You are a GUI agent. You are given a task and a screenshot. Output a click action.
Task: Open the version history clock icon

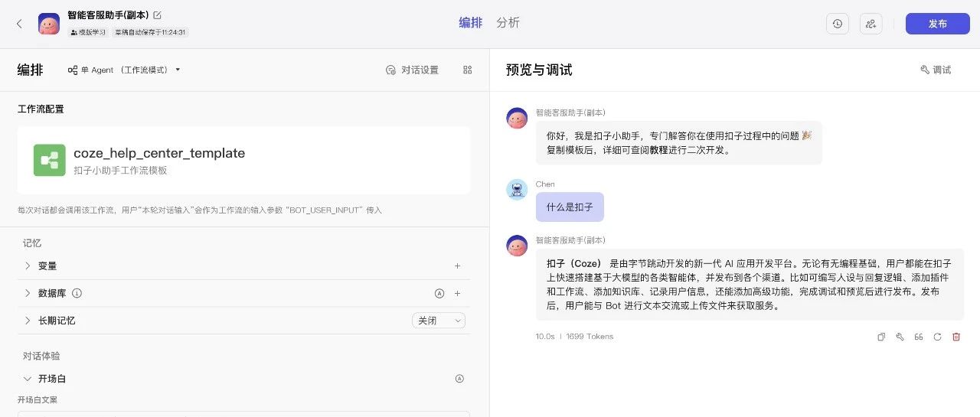point(838,24)
